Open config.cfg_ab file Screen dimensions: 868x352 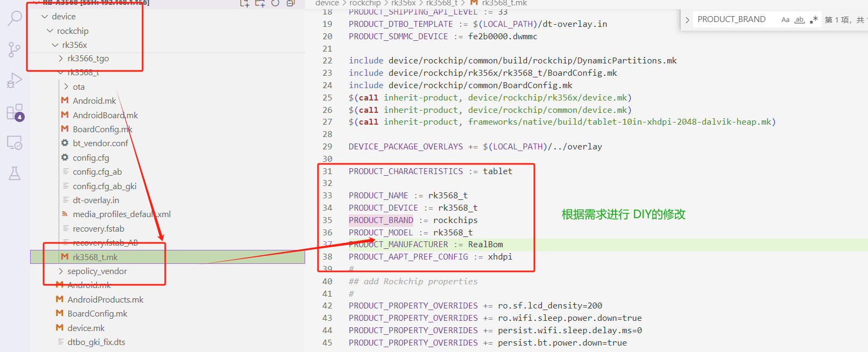tap(97, 171)
